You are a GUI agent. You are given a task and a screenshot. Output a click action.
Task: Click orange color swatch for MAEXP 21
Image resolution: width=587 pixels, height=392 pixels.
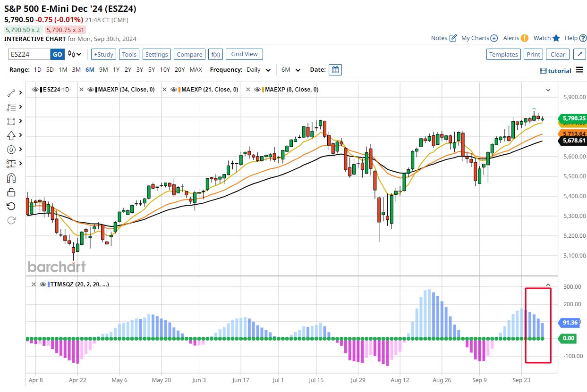tap(179, 89)
